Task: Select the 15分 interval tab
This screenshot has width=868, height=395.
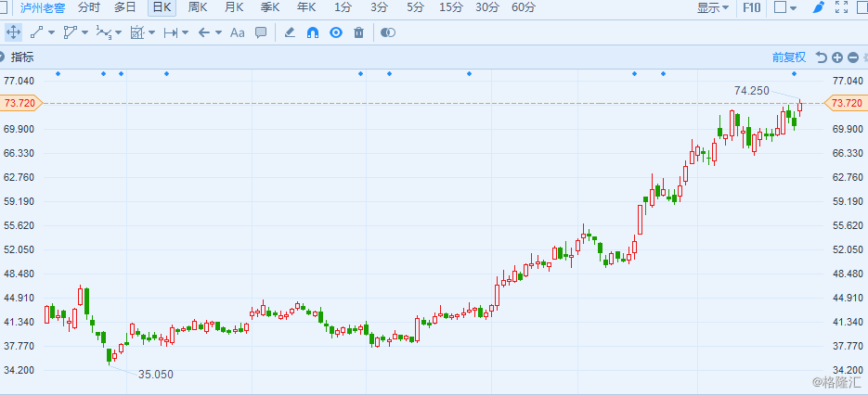Action: [451, 7]
